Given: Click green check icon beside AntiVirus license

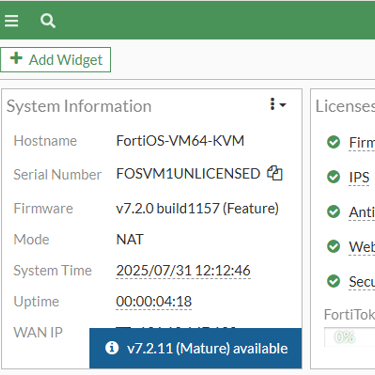Looking at the screenshot, I should coord(333,212).
